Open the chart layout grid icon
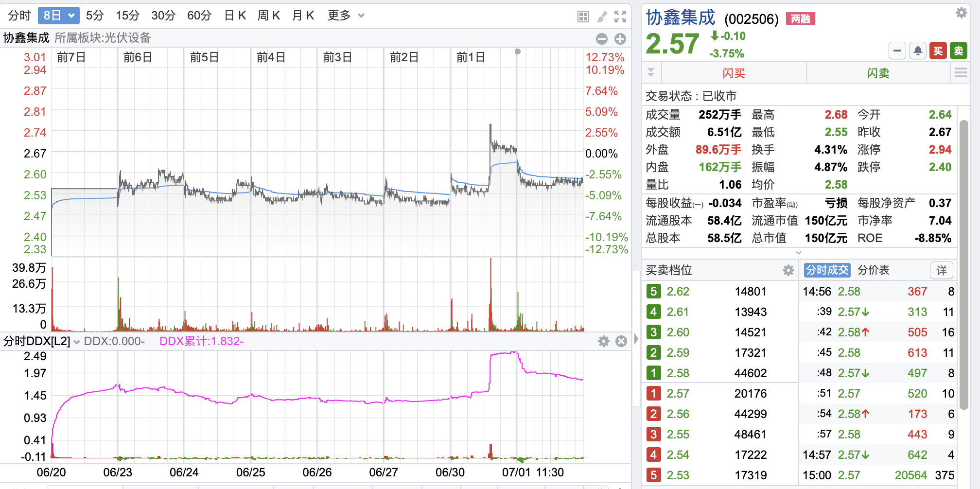Image resolution: width=980 pixels, height=489 pixels. (583, 16)
